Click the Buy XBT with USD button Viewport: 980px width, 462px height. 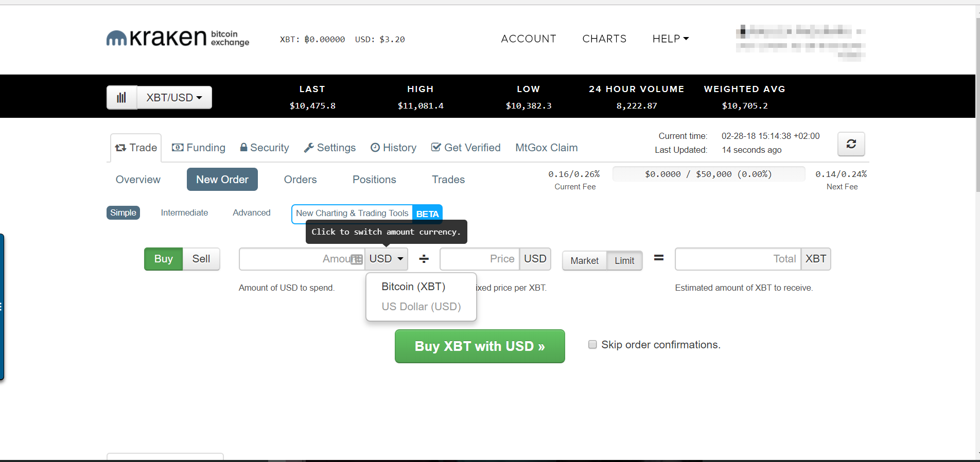pos(480,346)
